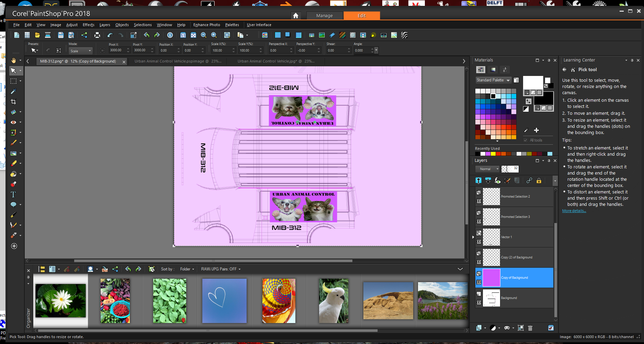Select the Red Eye tool
Screen dimensions: 644x344
click(13, 122)
